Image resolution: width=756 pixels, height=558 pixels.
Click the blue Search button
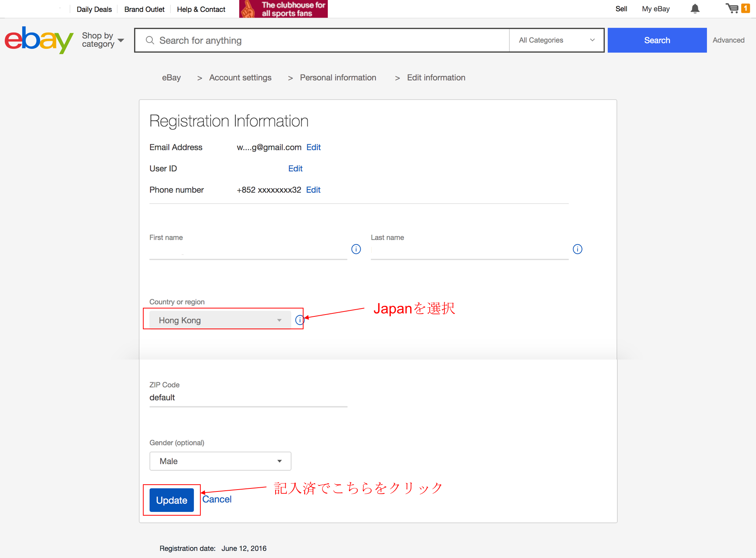pyautogui.click(x=657, y=40)
